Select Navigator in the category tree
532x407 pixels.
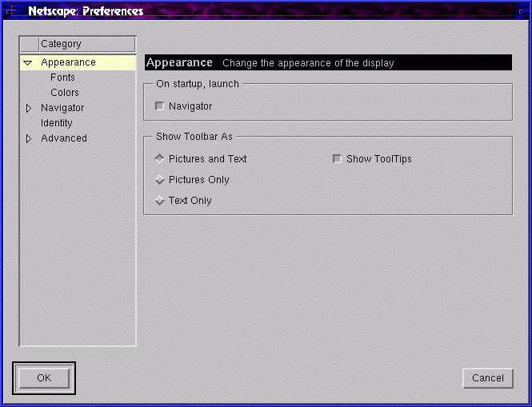pyautogui.click(x=62, y=108)
